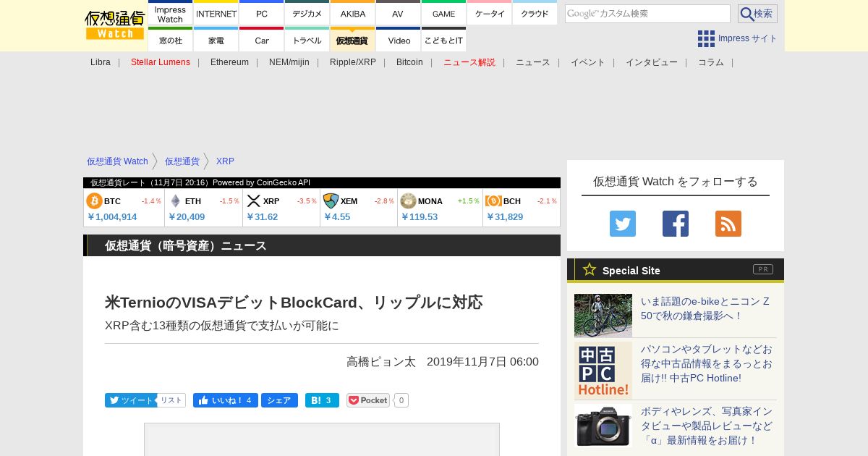
Task: Click the Twitter リスト button
Action: click(171, 400)
